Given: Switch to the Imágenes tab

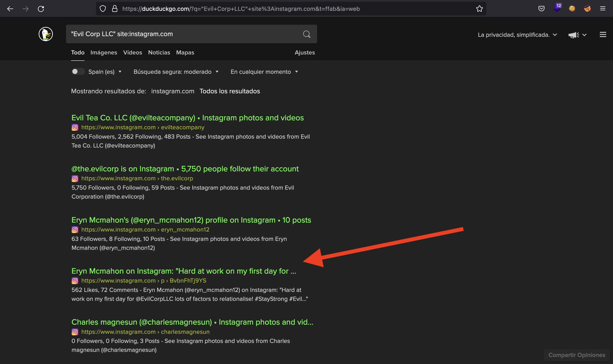Looking at the screenshot, I should (x=104, y=53).
